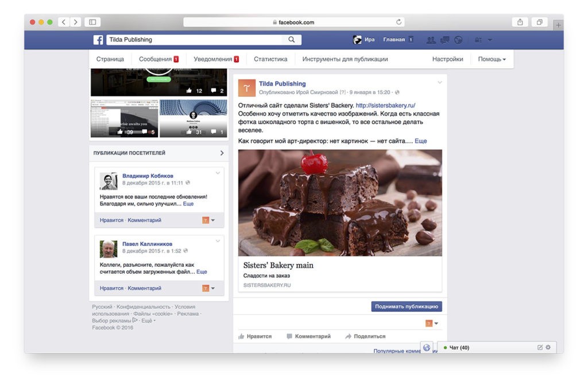
Task: Open privacy shortcuts lock icon
Action: [478, 40]
